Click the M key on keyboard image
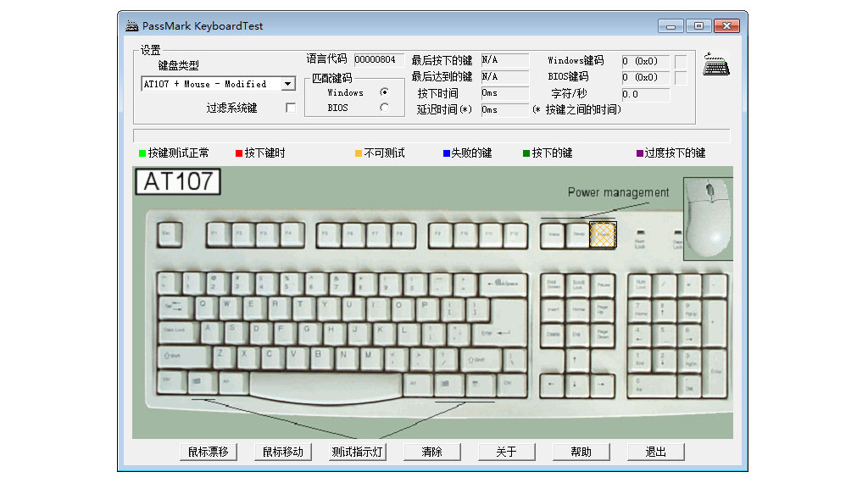This screenshot has height=483, width=868. tap(369, 357)
